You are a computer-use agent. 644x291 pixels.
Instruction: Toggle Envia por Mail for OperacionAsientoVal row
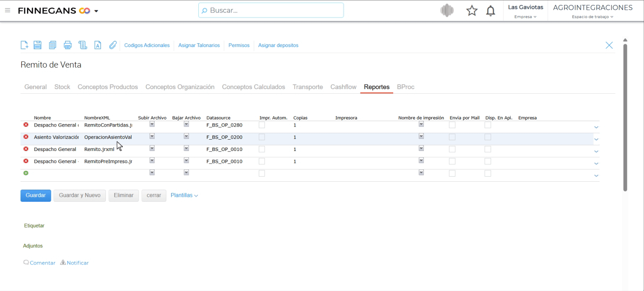[452, 137]
